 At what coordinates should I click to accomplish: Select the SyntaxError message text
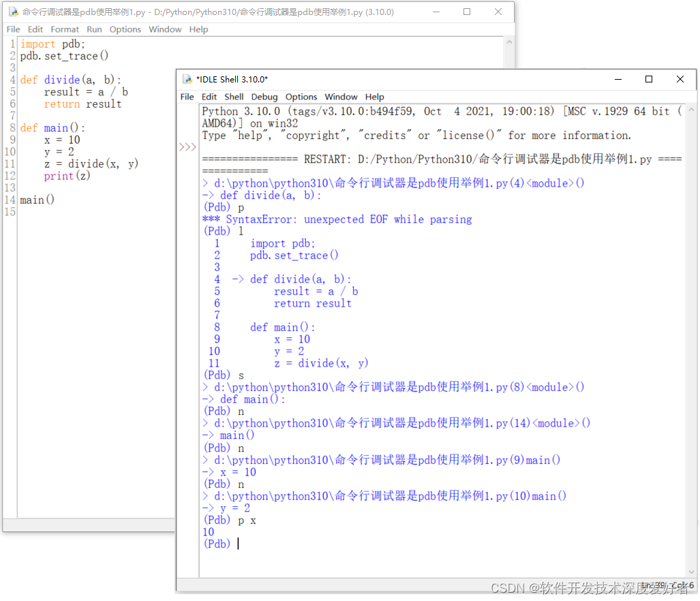pos(337,219)
